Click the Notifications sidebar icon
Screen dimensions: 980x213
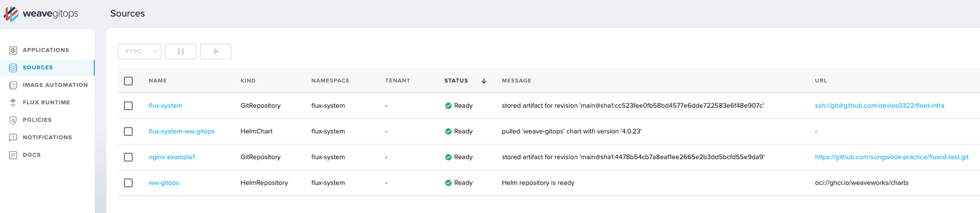(13, 138)
